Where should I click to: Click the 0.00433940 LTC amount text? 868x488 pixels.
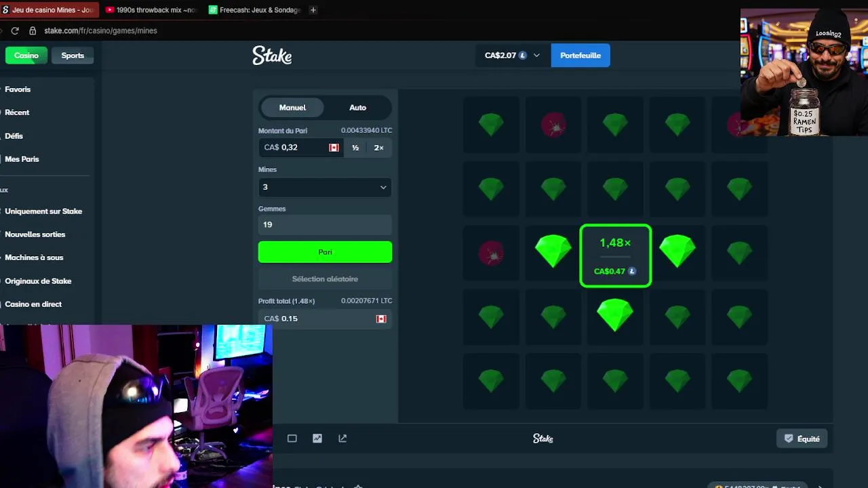click(x=366, y=130)
